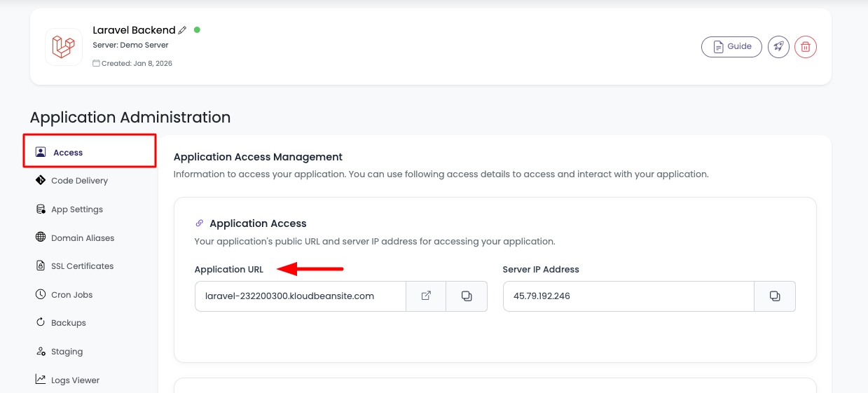Click the 'Laravel Backend' title

tap(134, 30)
